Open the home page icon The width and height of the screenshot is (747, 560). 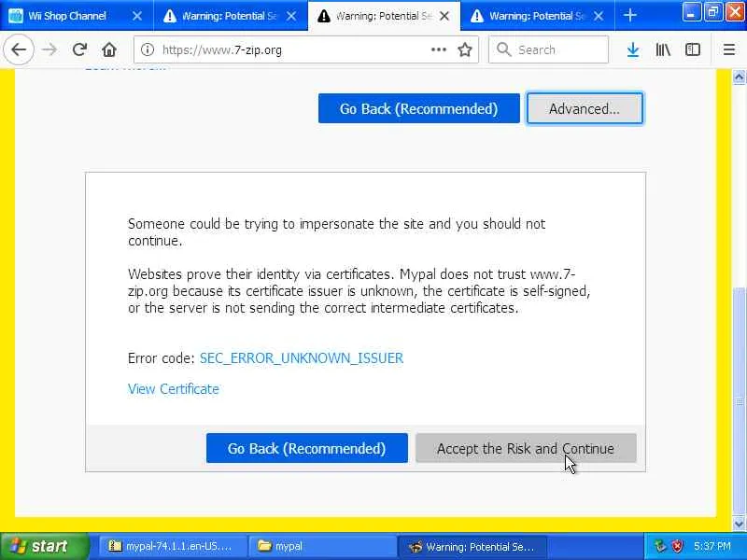pyautogui.click(x=109, y=49)
